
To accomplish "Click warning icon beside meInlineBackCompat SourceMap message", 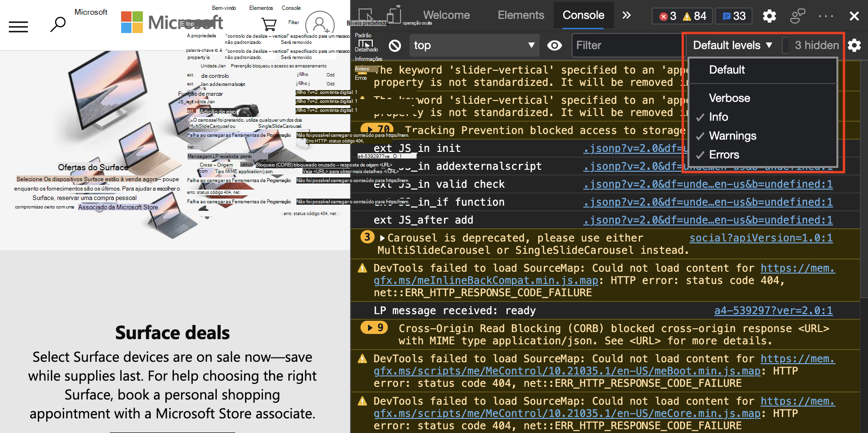I will click(362, 268).
